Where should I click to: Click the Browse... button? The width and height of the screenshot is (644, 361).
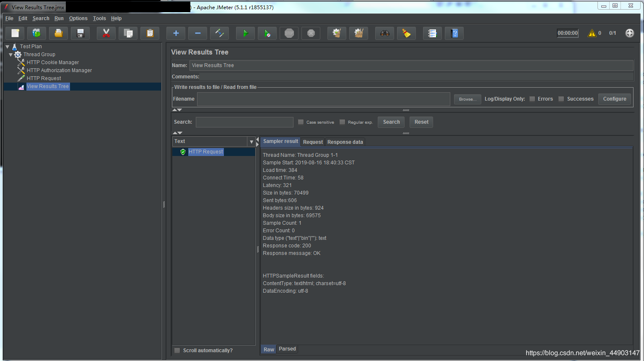467,99
